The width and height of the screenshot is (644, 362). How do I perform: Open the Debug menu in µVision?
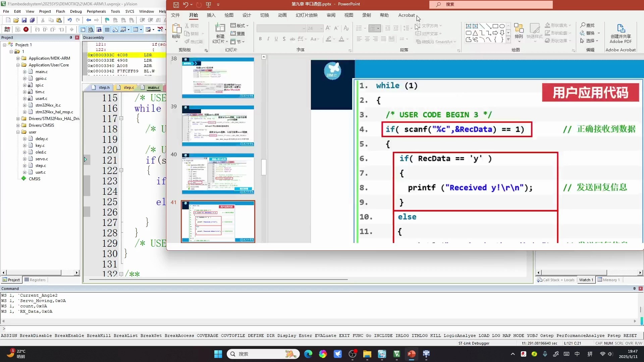click(x=76, y=11)
